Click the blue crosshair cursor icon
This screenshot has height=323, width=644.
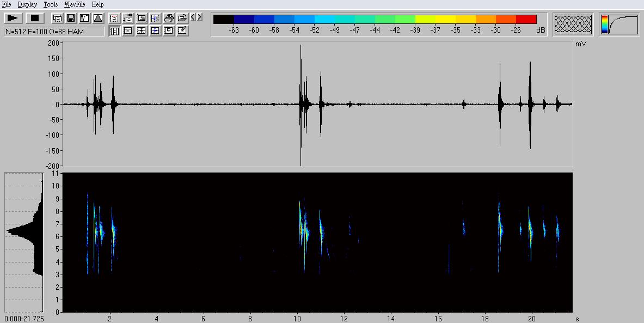click(x=155, y=31)
